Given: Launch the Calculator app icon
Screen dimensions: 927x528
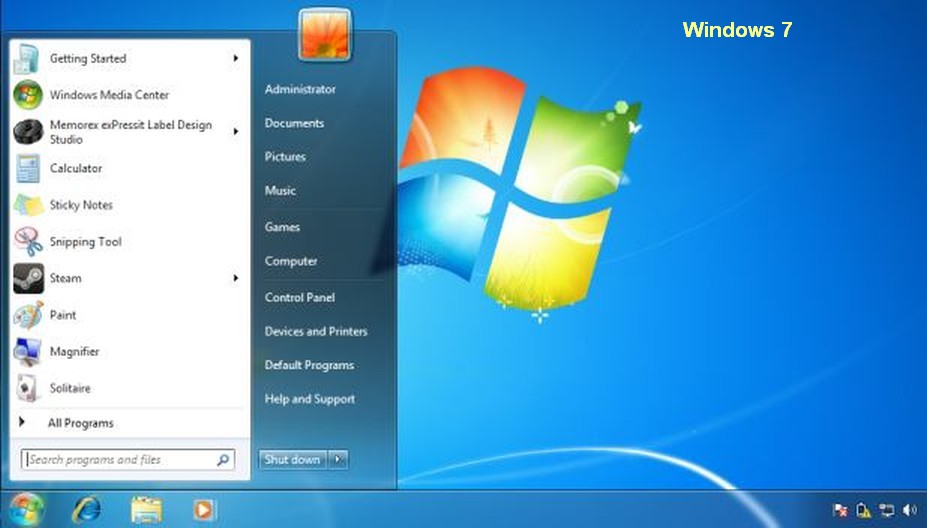Looking at the screenshot, I should click(x=27, y=168).
